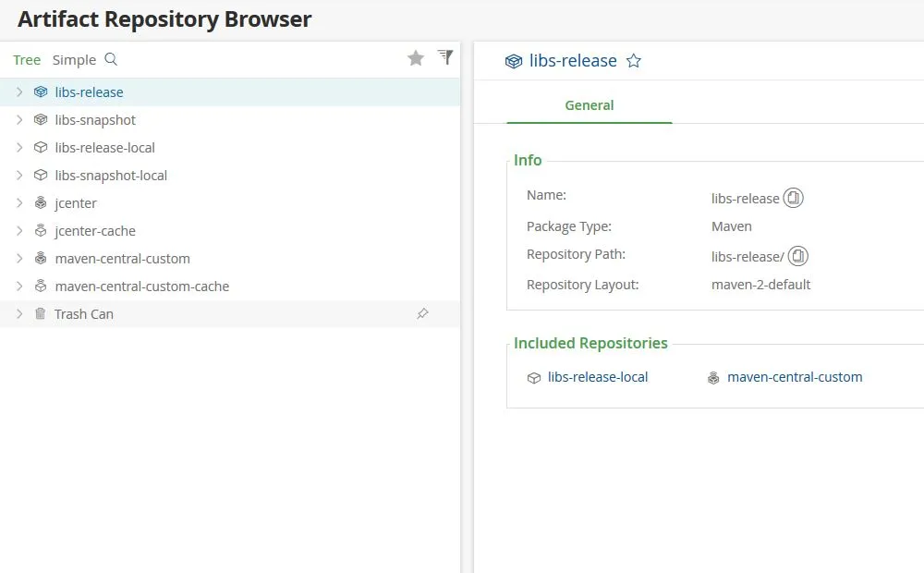
Task: Expand the maven-central-custom tree node
Action: (19, 259)
